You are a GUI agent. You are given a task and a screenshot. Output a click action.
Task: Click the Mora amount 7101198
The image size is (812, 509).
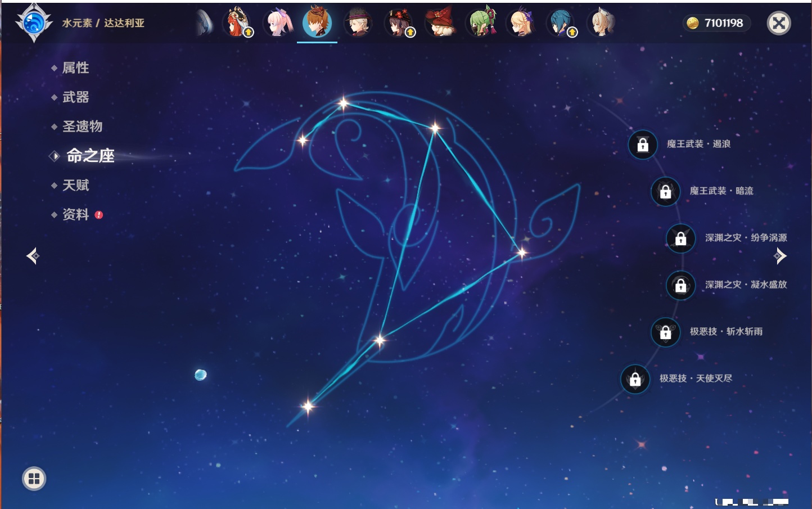coord(724,23)
